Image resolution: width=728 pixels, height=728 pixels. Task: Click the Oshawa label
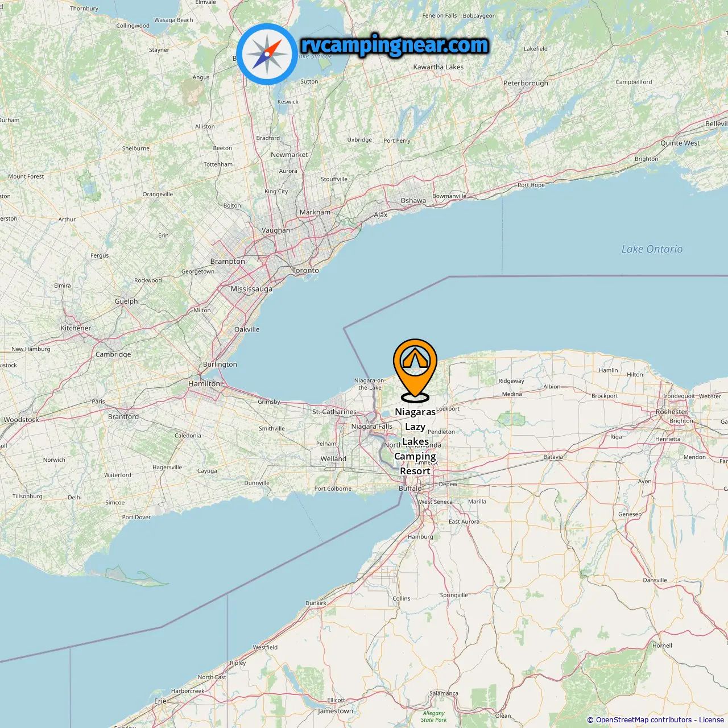pos(413,201)
